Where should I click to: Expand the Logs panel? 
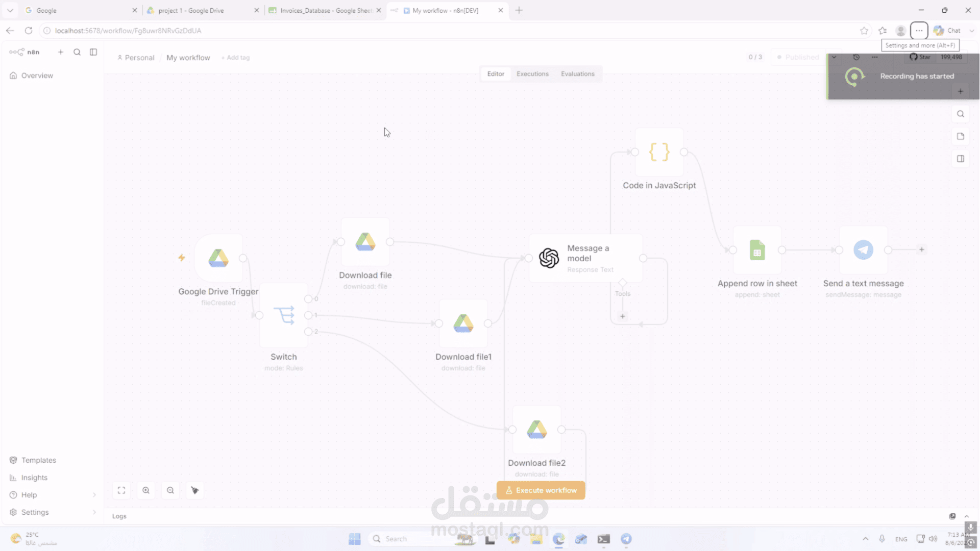click(967, 516)
